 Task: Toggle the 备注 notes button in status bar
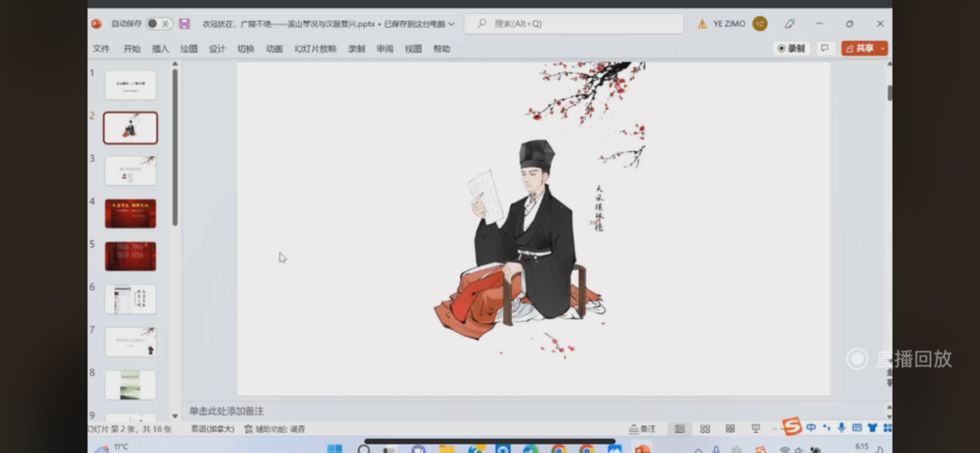(642, 429)
